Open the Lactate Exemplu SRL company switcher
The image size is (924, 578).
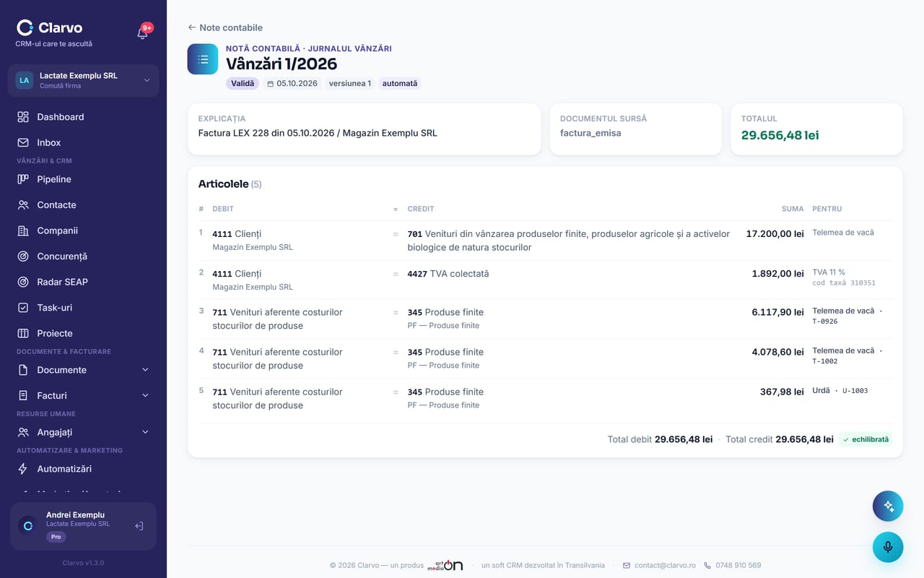pyautogui.click(x=84, y=80)
